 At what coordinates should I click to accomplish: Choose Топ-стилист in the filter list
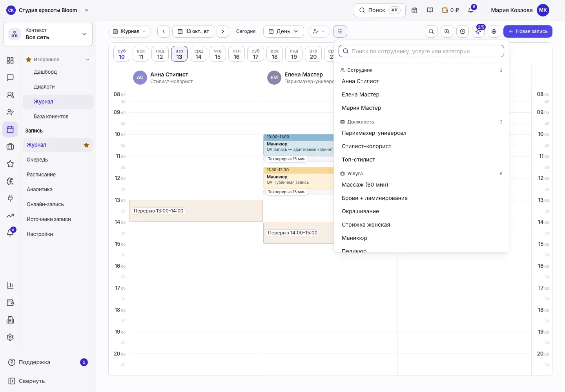pyautogui.click(x=421, y=160)
